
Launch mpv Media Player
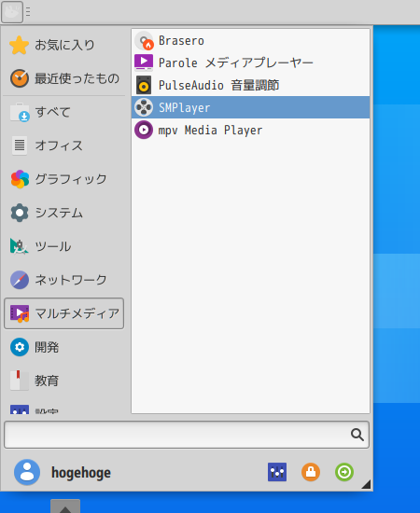tap(250, 130)
